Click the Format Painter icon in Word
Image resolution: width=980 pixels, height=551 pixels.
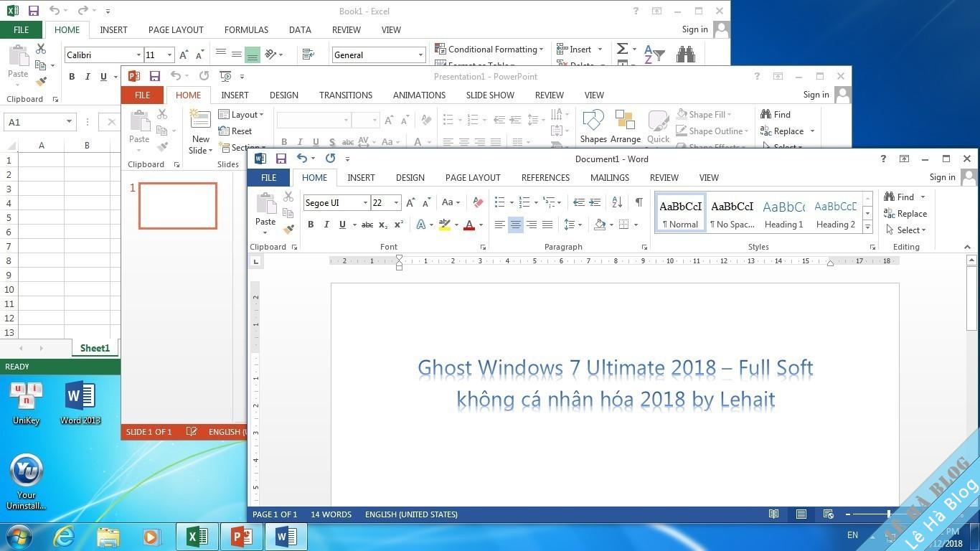coord(288,230)
